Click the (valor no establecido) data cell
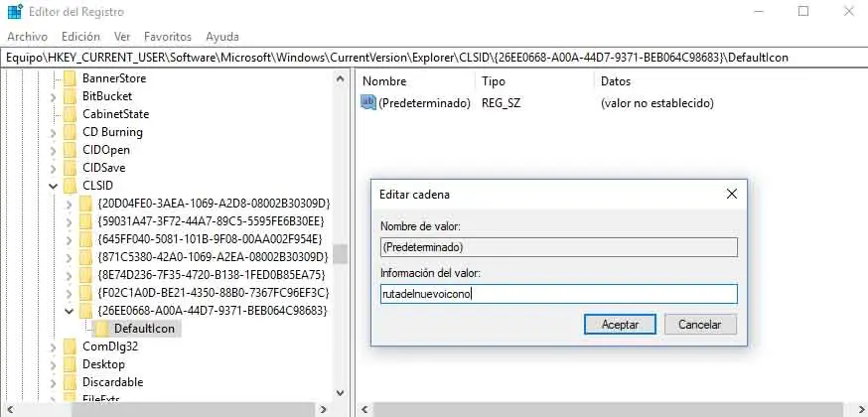Viewport: 868px width, 417px height. (x=657, y=103)
